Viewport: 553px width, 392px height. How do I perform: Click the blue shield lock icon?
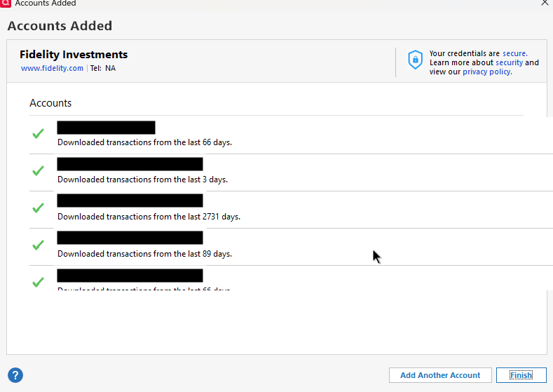[415, 60]
